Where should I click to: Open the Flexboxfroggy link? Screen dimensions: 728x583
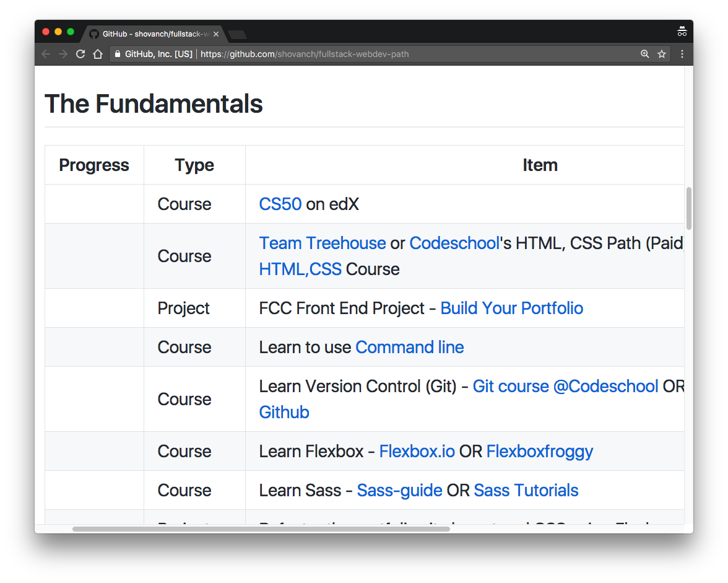[x=539, y=451]
